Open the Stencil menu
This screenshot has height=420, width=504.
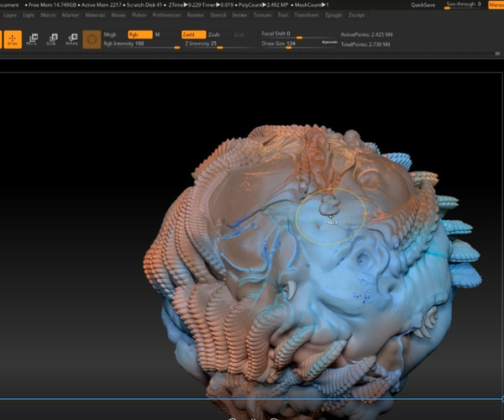click(218, 15)
